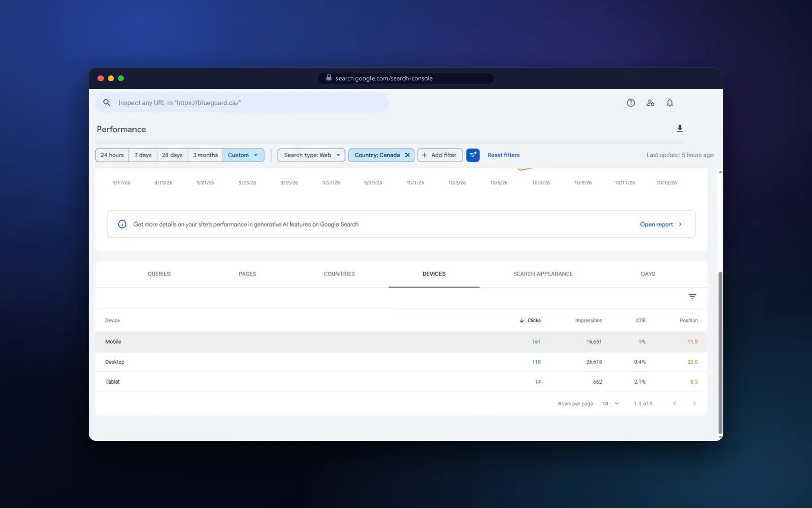Image resolution: width=812 pixels, height=508 pixels.
Task: Sort by the CTR column header
Action: (x=641, y=321)
